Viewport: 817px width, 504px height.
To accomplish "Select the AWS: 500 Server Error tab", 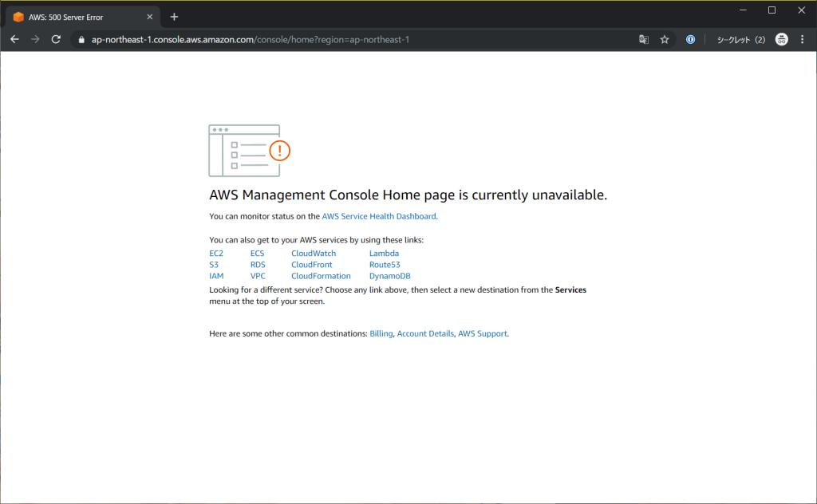I will click(x=81, y=17).
